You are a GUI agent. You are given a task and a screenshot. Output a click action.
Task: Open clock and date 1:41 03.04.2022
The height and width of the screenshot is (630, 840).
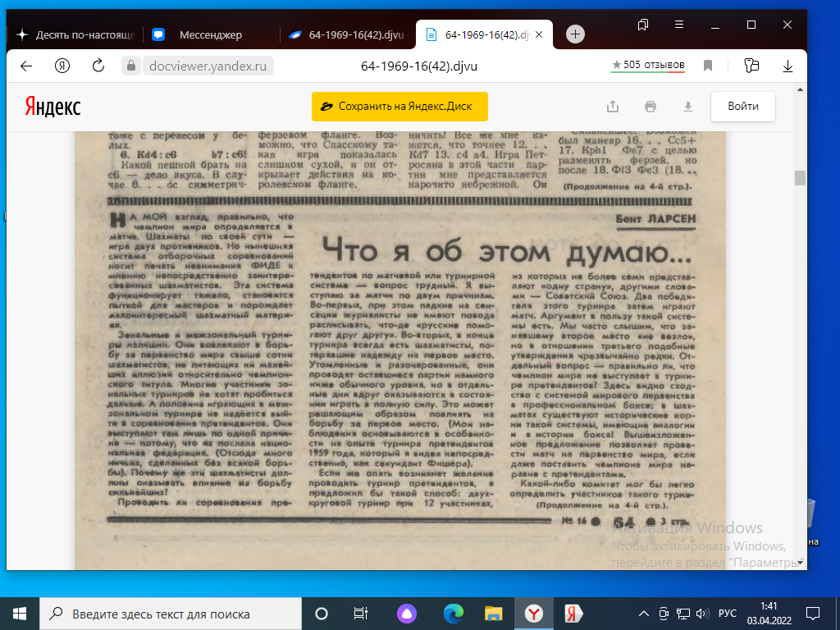(x=769, y=614)
